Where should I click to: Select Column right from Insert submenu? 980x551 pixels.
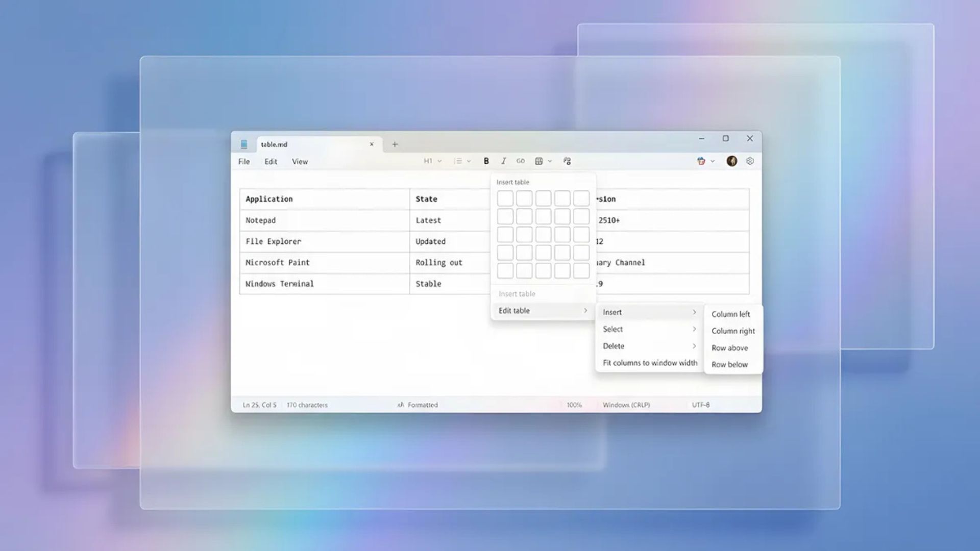coord(733,331)
